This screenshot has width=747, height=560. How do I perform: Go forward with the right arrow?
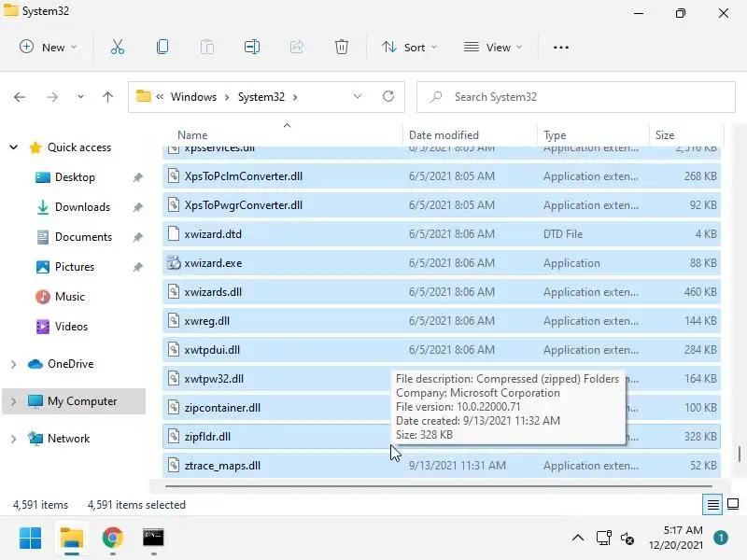52,97
